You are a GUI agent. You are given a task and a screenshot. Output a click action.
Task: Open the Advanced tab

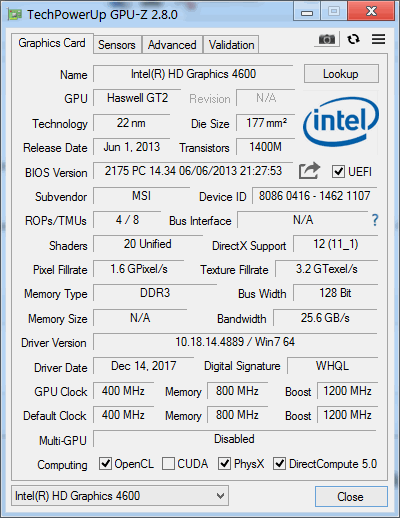coord(172,45)
